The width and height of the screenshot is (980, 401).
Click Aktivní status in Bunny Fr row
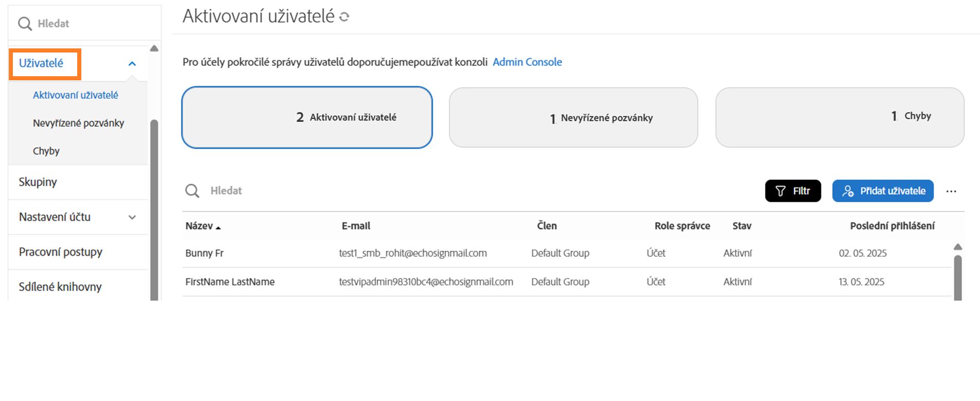[x=738, y=253]
